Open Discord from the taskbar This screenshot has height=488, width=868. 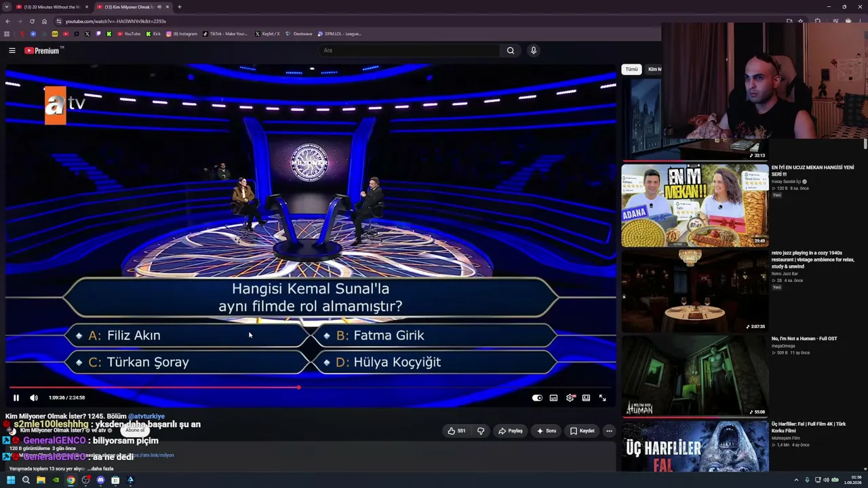[x=100, y=481]
